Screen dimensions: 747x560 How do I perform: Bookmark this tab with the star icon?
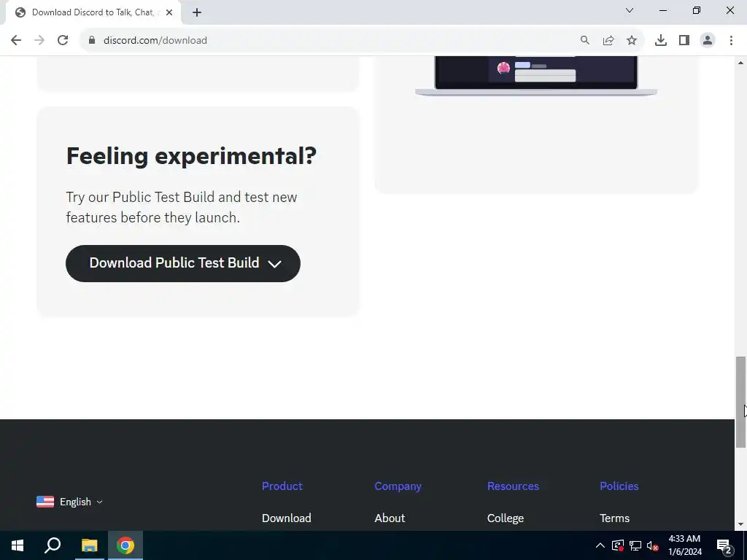point(632,41)
